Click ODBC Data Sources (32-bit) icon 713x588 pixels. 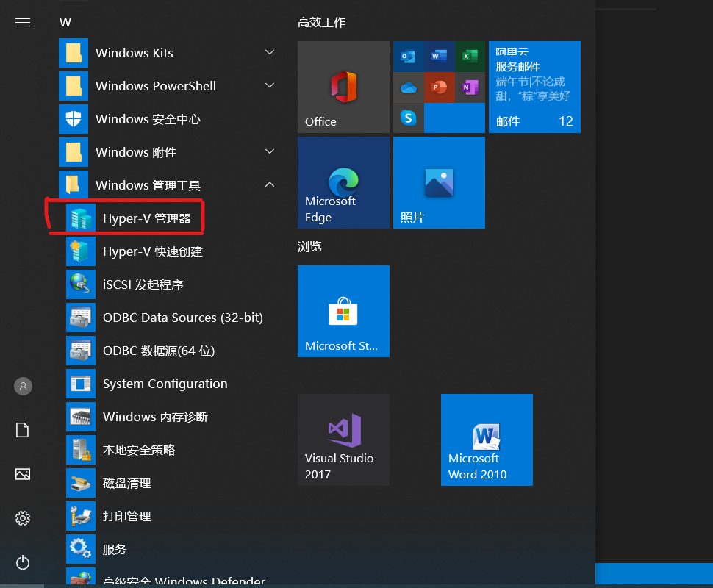(x=81, y=318)
